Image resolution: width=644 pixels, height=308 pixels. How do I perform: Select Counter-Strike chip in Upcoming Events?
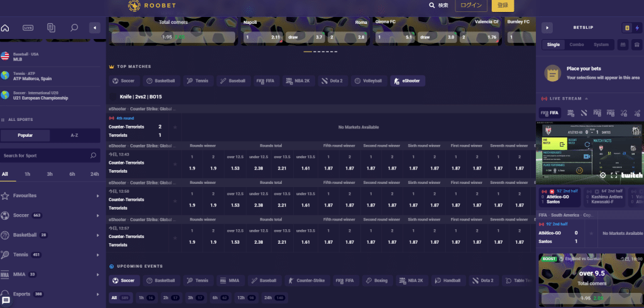(x=307, y=280)
